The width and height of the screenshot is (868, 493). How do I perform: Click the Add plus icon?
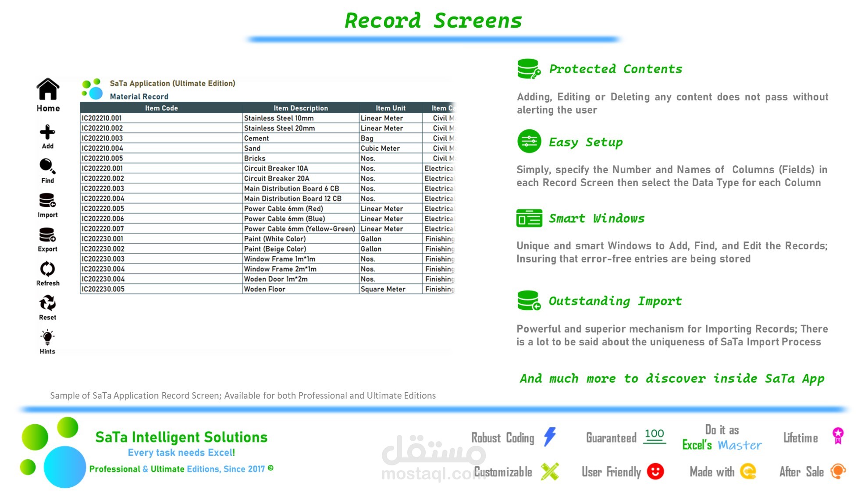(47, 132)
